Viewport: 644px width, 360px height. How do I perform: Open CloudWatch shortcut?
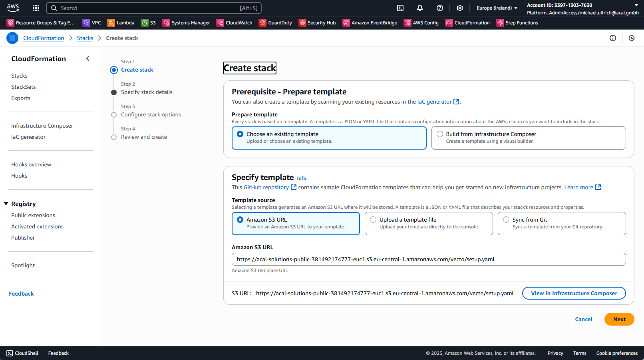pos(235,23)
